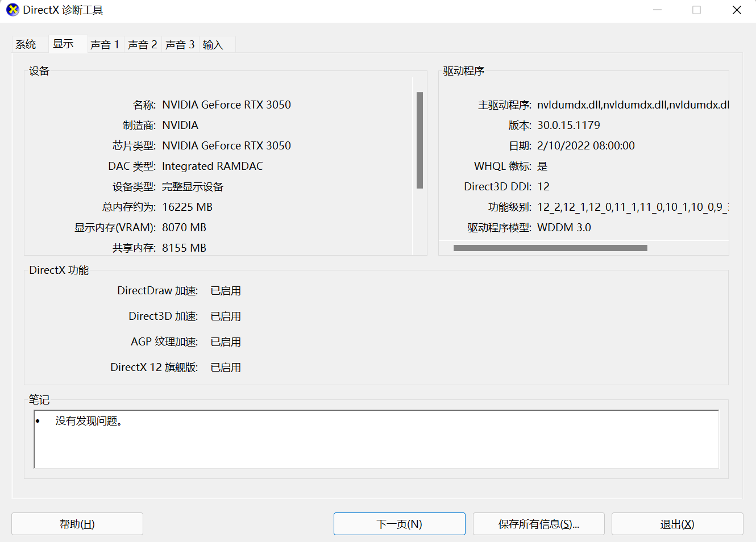The image size is (756, 542).
Task: Click the WHQL 徽标 value 是
Action: click(542, 166)
